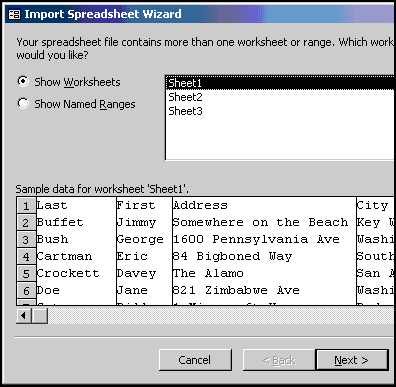
Task: Click row header 1 in sample data
Action: 26,206
